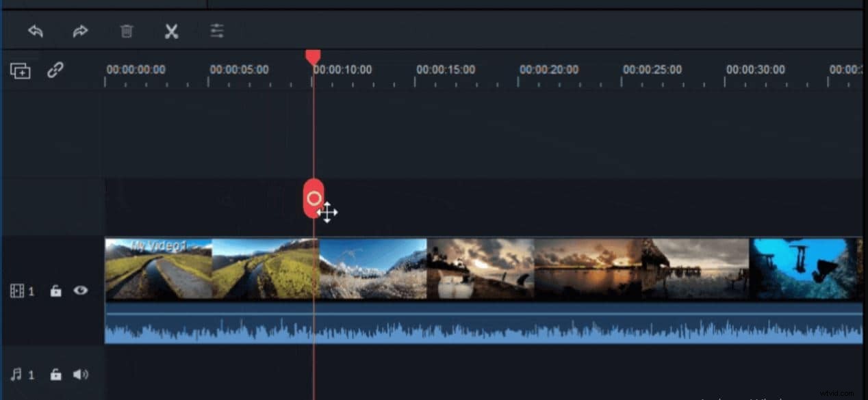Lock audio track 1 with its padlock

pos(55,374)
